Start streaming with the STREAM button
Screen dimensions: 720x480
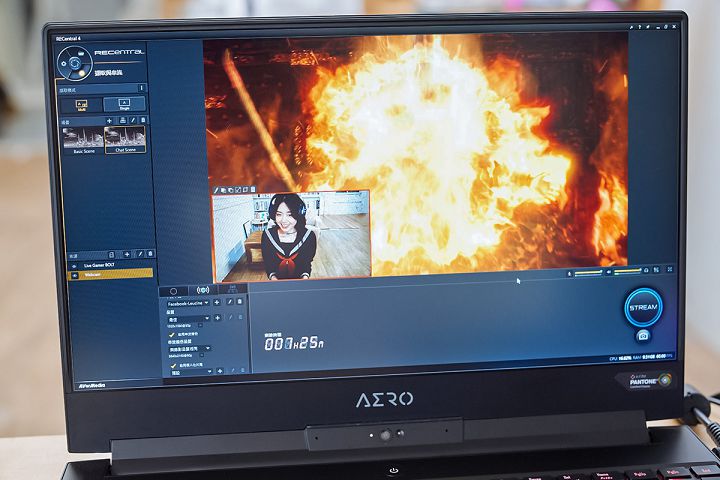click(643, 307)
